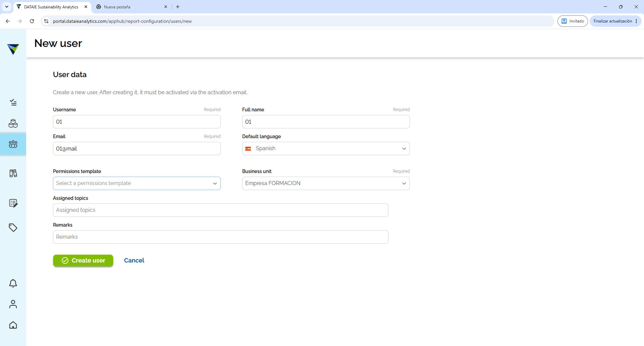Open the tab search dropdown arrow

pyautogui.click(x=7, y=7)
